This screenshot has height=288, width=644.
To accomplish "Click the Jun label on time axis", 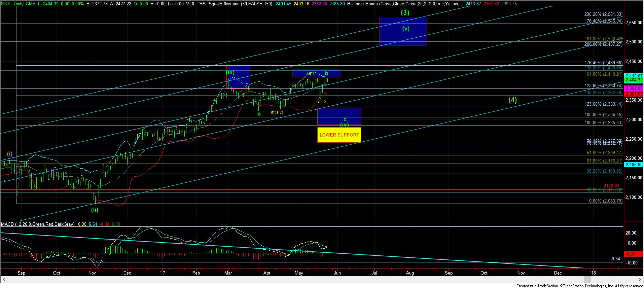I will click(337, 273).
